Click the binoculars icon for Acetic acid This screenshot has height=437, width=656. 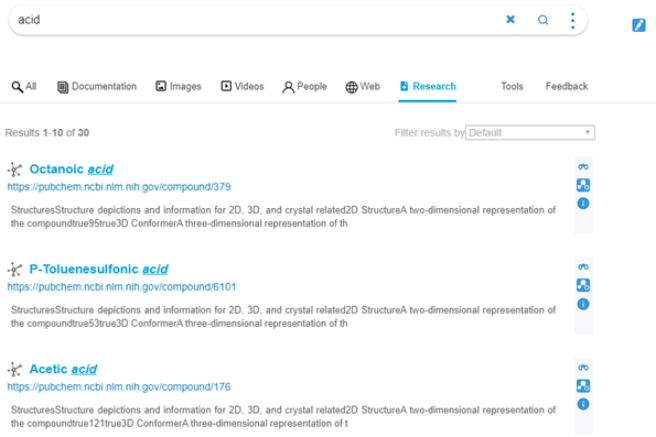[583, 367]
